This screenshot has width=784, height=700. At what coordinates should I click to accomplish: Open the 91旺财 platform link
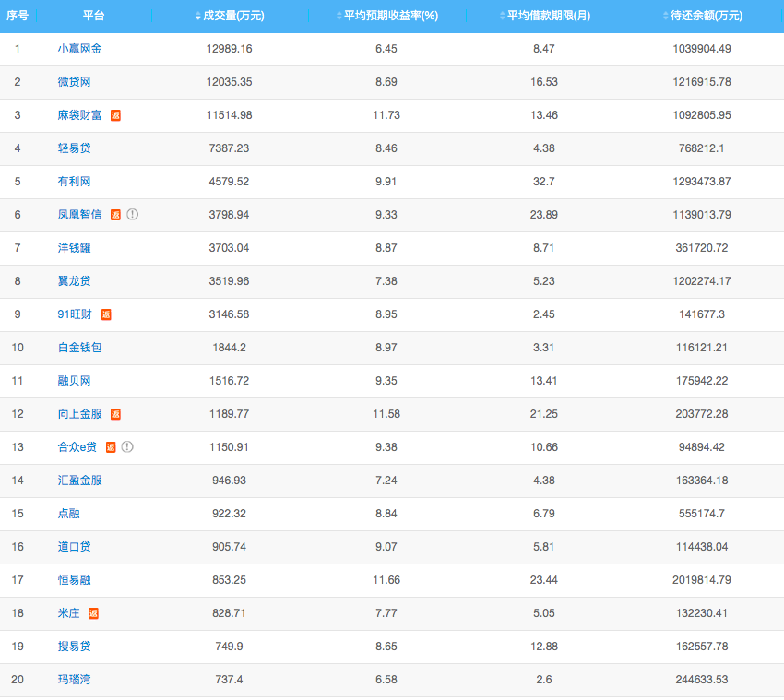pyautogui.click(x=75, y=314)
